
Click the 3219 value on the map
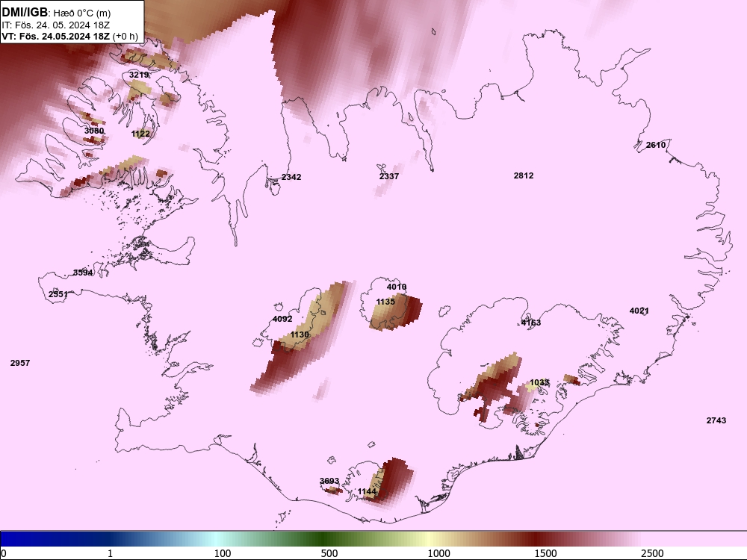tap(139, 75)
